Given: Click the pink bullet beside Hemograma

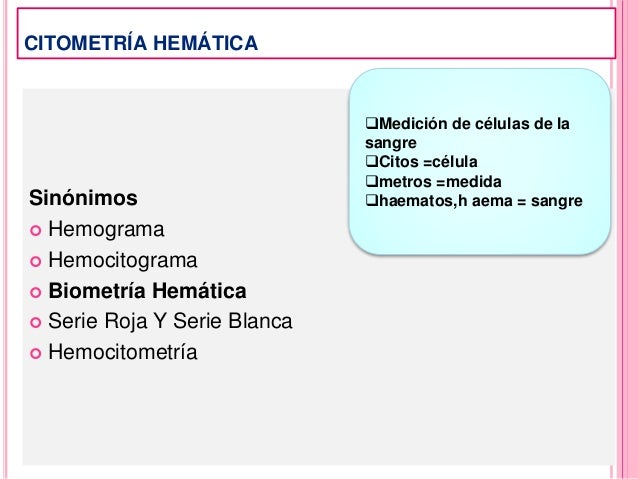Looking at the screenshot, I should [x=36, y=231].
